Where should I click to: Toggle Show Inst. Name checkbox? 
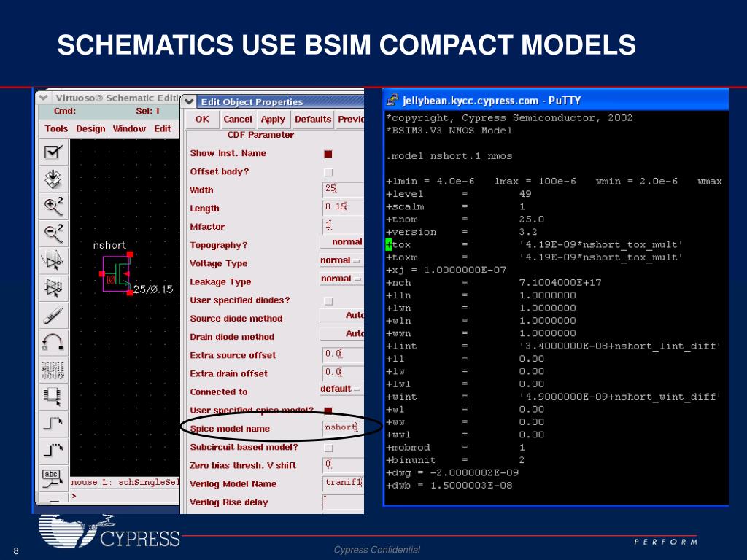pyautogui.click(x=328, y=153)
